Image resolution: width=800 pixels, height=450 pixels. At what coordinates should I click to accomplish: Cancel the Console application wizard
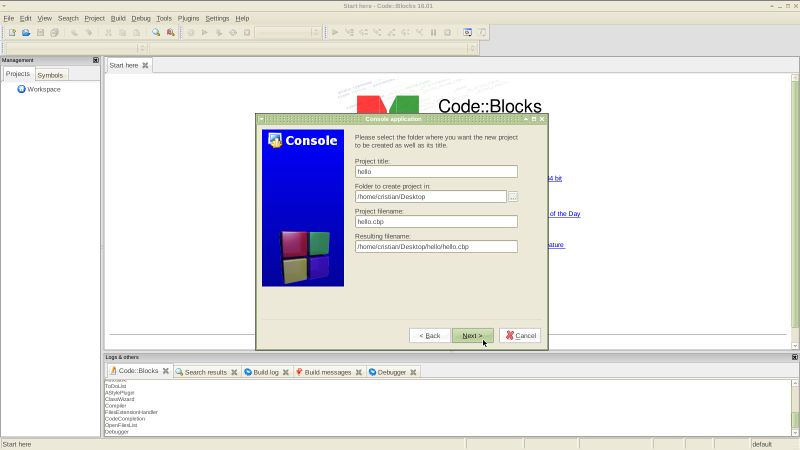(520, 335)
